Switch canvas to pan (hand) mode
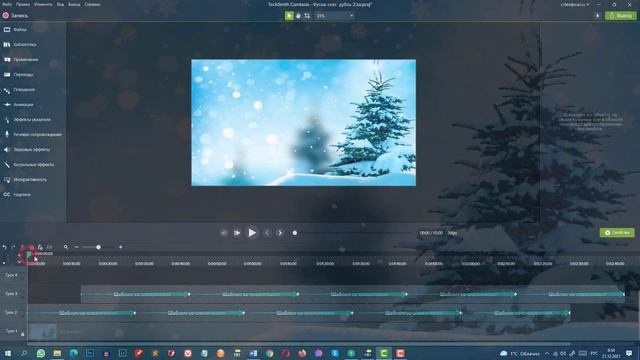 pyautogui.click(x=298, y=16)
